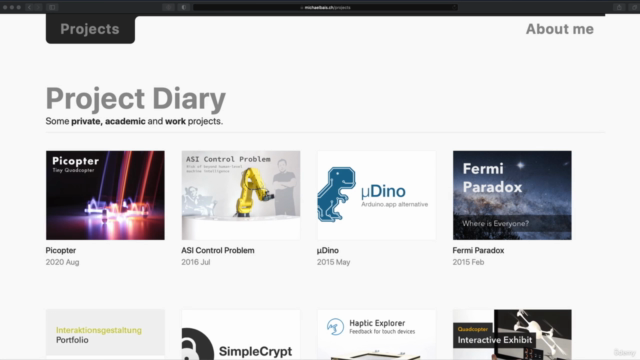Click the shield privacy icon left of address bar

pos(184,7)
